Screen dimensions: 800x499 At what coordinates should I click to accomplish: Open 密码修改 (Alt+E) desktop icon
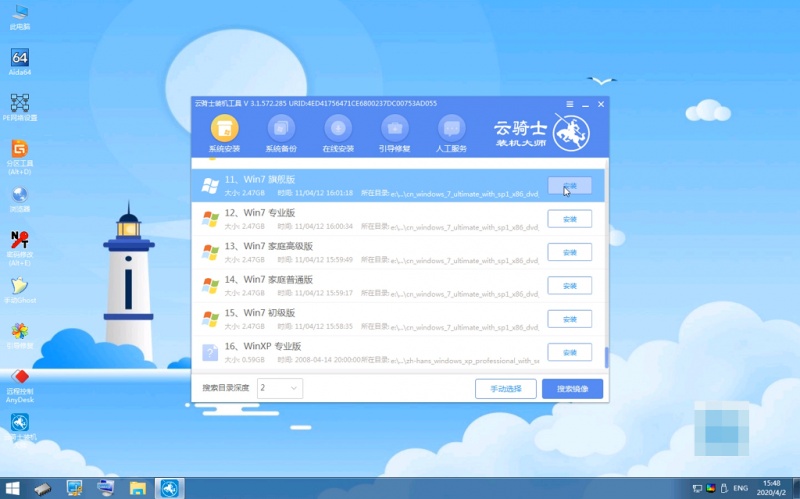19,248
